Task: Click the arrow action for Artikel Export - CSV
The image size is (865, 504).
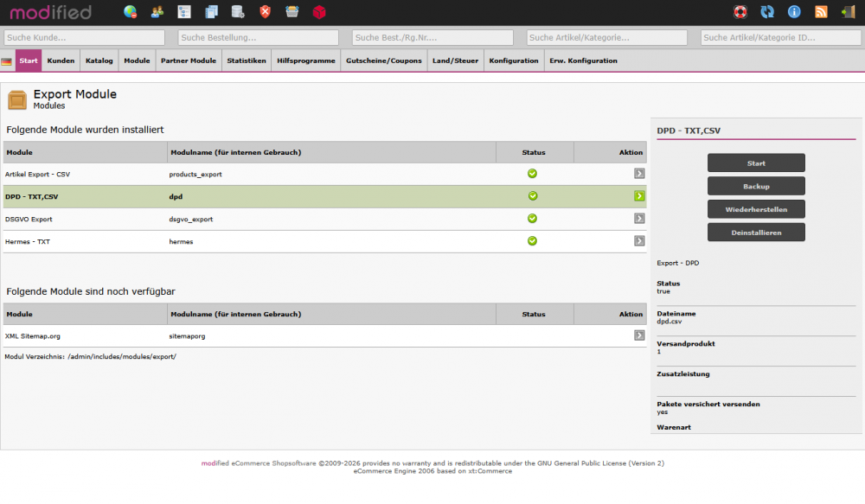Action: point(639,174)
